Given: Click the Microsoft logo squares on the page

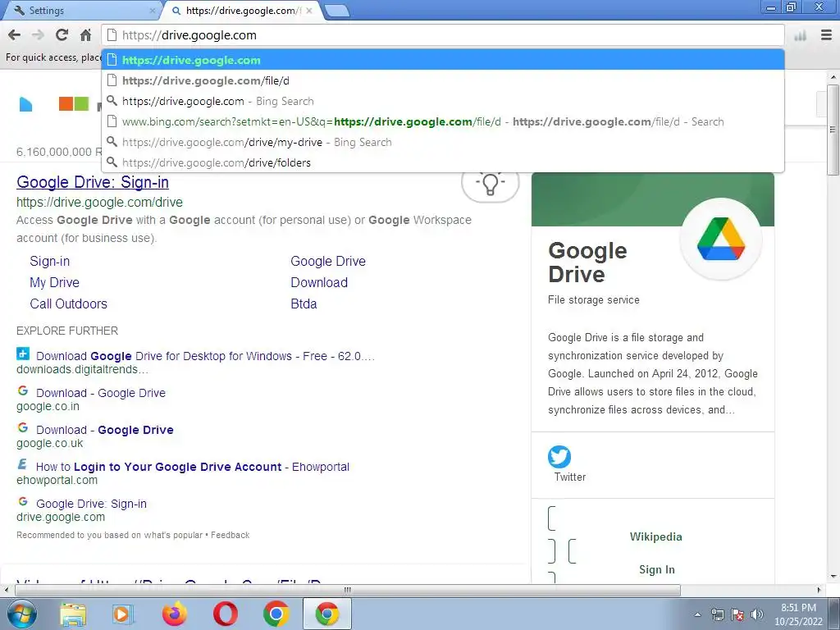Looking at the screenshot, I should [x=73, y=103].
